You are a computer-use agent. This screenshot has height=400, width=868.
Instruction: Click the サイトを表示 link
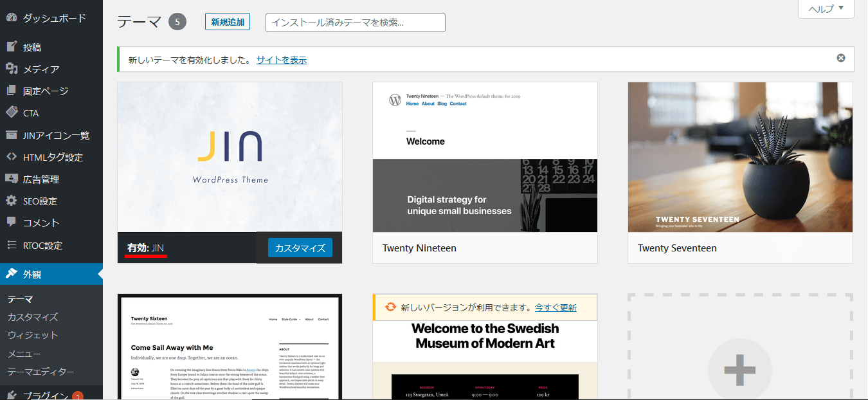click(x=282, y=60)
